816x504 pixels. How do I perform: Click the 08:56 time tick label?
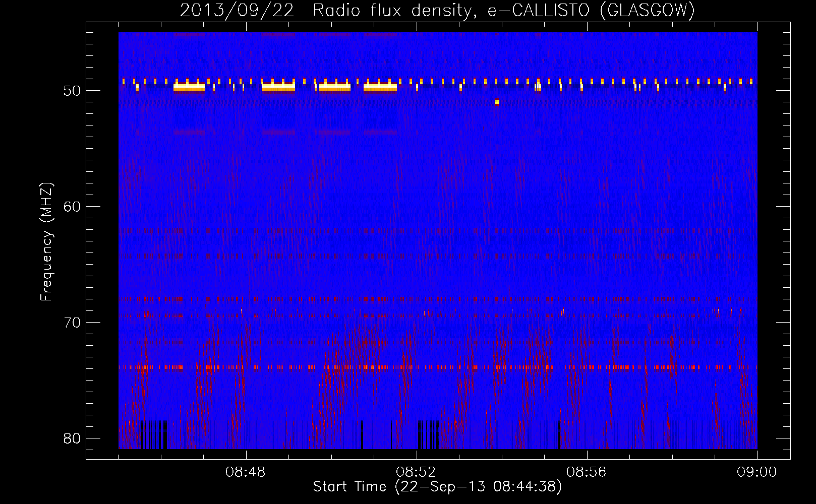pos(587,472)
